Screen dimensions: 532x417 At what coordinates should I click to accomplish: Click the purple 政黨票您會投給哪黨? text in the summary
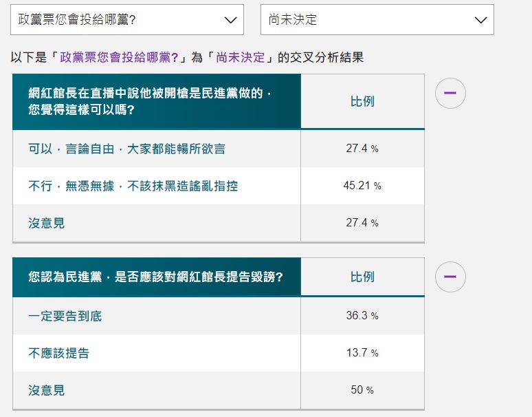pos(119,57)
